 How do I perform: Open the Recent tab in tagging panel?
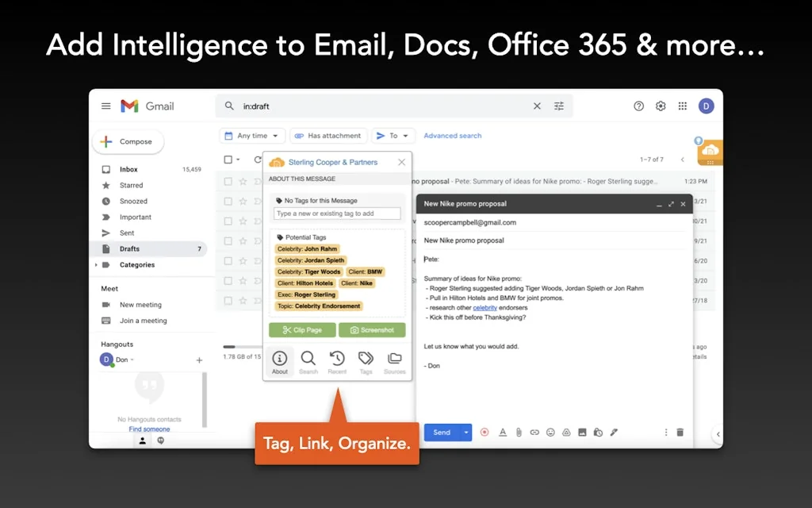coord(337,362)
